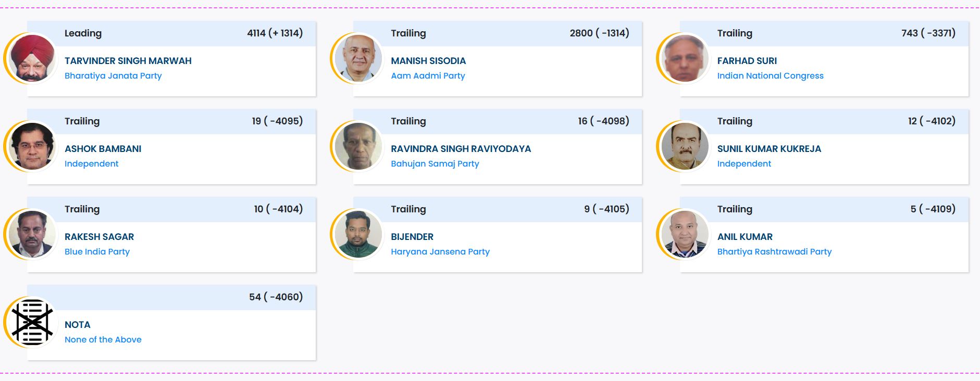Click Tarvinder Singh Marwah's candidate photo
Screen dimensions: 980x381
click(x=32, y=58)
